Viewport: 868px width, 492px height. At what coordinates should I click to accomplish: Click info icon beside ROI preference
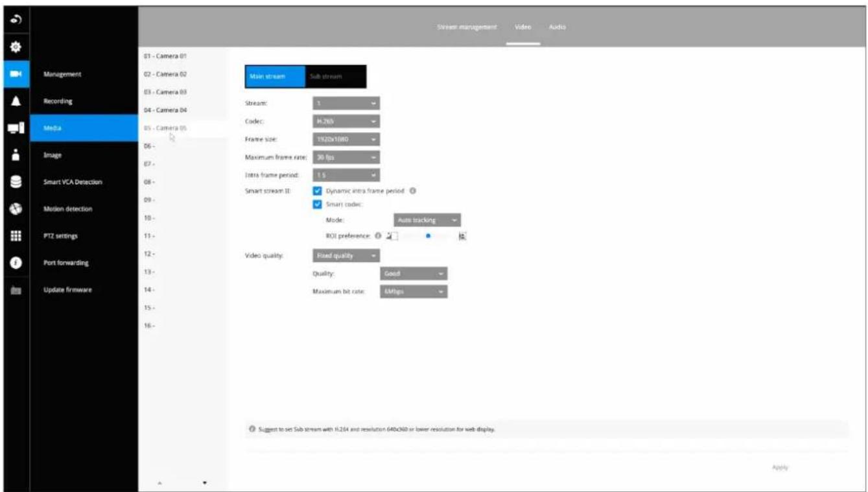coord(379,236)
